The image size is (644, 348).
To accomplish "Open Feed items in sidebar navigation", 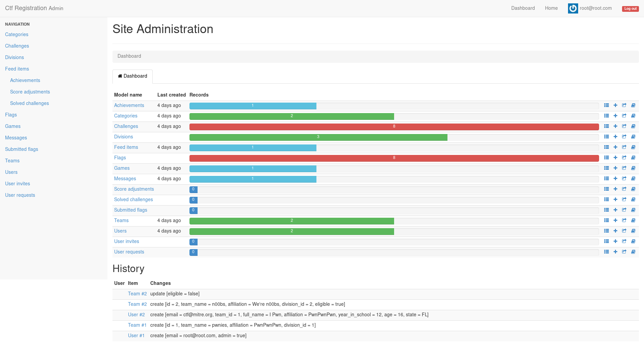I will point(17,69).
